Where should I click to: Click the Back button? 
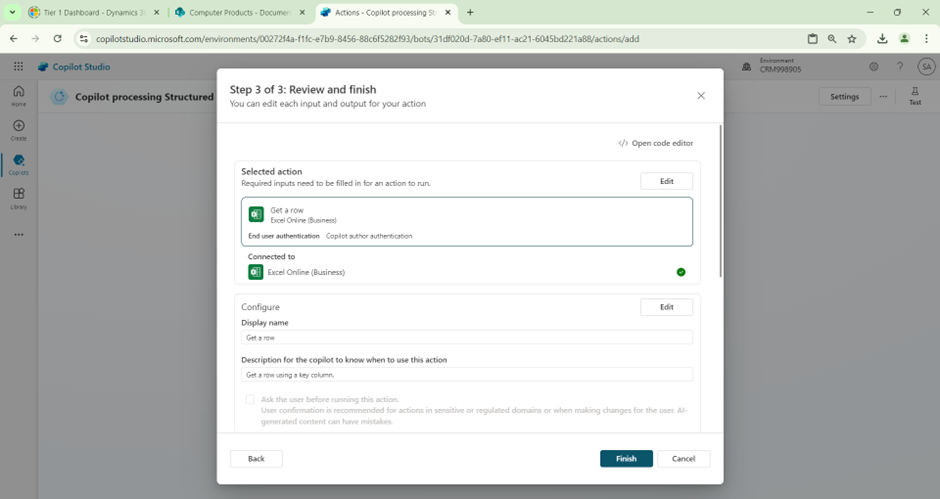click(256, 458)
